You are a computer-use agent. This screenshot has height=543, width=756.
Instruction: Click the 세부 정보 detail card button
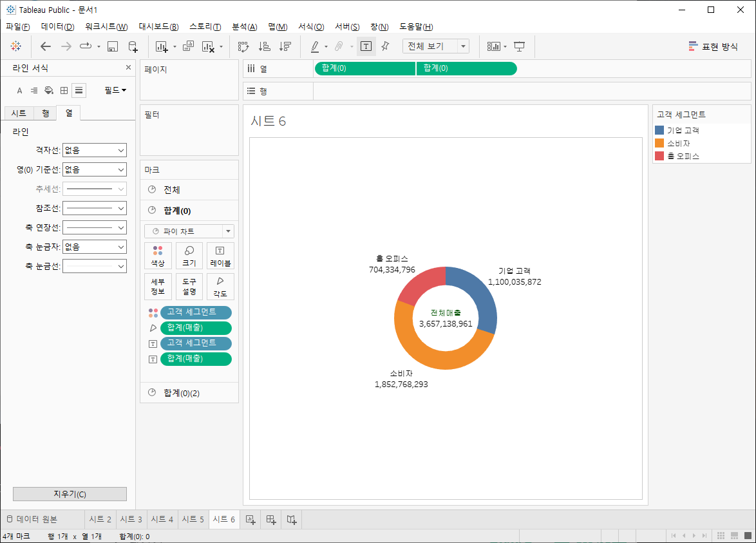158,287
